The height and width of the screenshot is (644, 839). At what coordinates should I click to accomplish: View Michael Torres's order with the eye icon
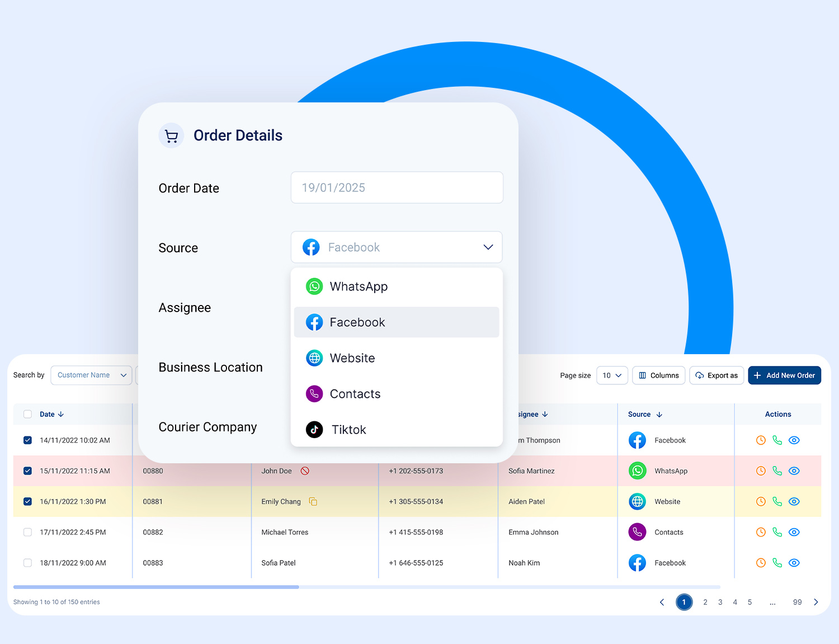(x=794, y=532)
